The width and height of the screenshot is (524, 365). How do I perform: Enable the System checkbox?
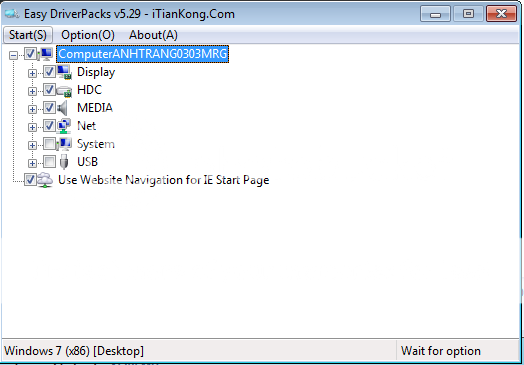click(49, 144)
